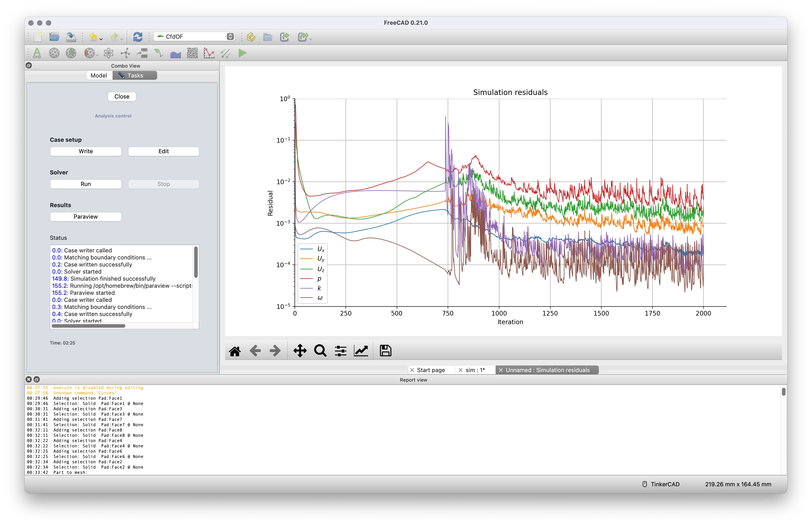
Task: Switch to the Model tab
Action: click(99, 75)
